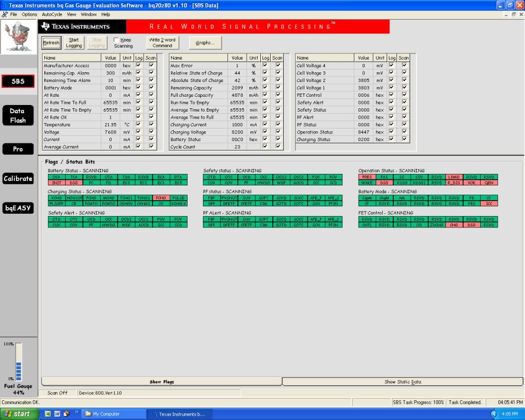This screenshot has width=525, height=420.
Task: Switch to the Show Flags tab
Action: point(162,382)
